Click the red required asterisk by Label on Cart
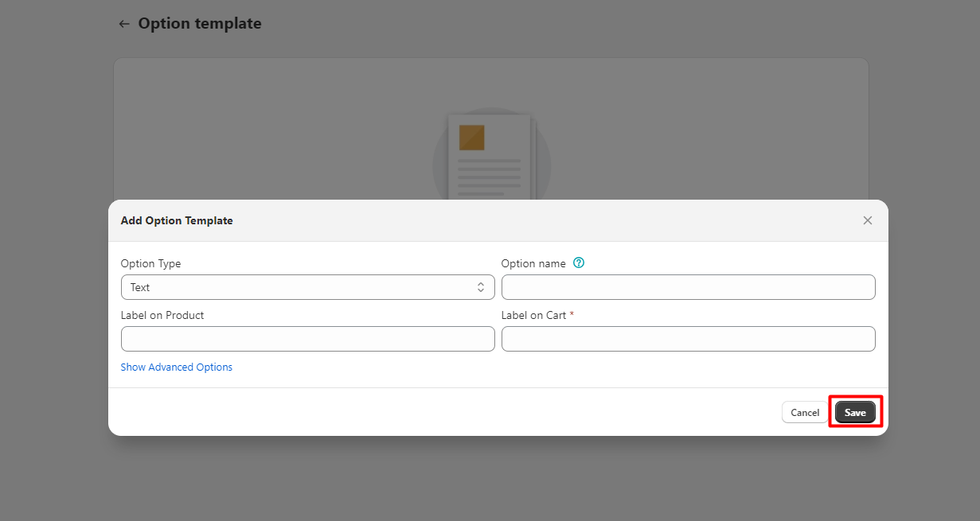This screenshot has width=980, height=521. 572,315
